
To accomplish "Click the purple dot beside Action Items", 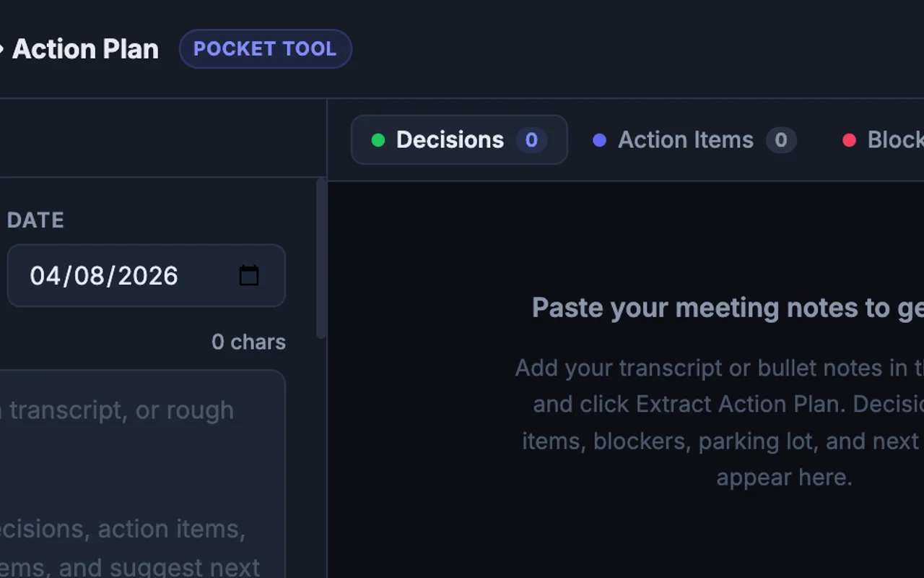I will pyautogui.click(x=599, y=140).
